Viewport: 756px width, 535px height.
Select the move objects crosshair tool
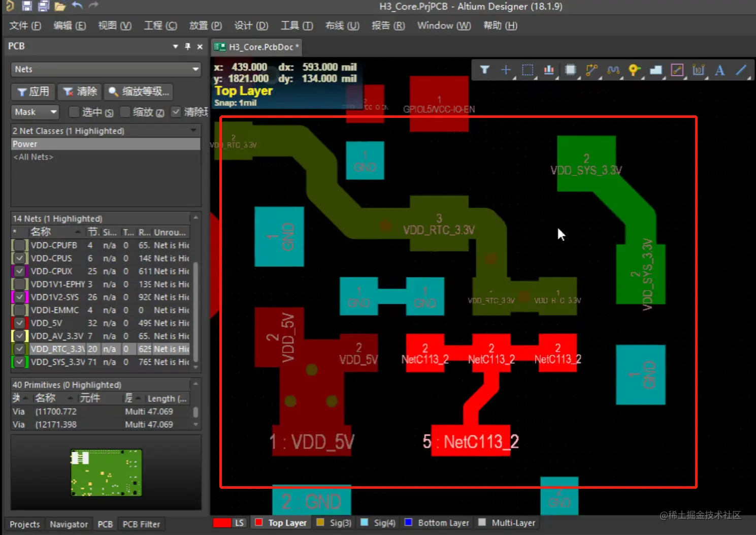tap(506, 70)
